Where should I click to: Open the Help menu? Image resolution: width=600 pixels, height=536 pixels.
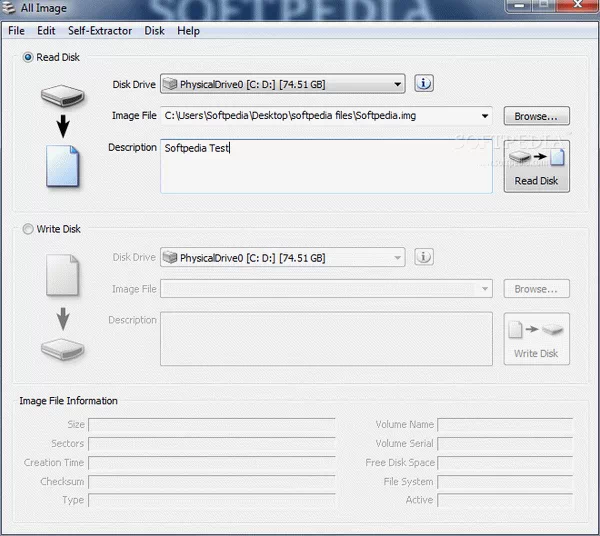(x=188, y=31)
